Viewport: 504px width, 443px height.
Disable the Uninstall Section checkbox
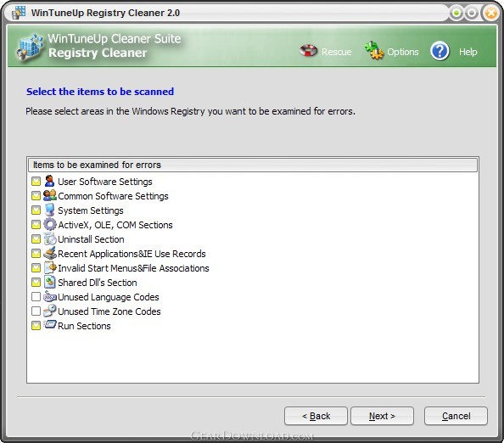(36, 239)
